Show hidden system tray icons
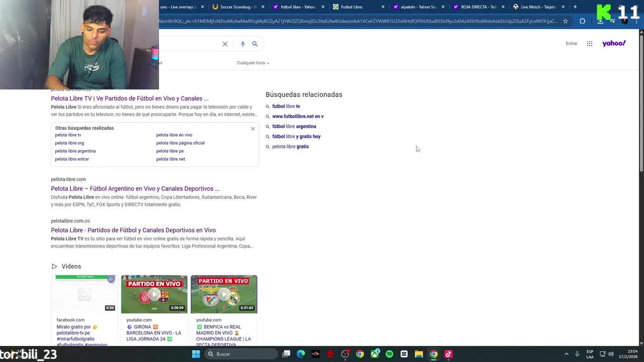 point(566,354)
